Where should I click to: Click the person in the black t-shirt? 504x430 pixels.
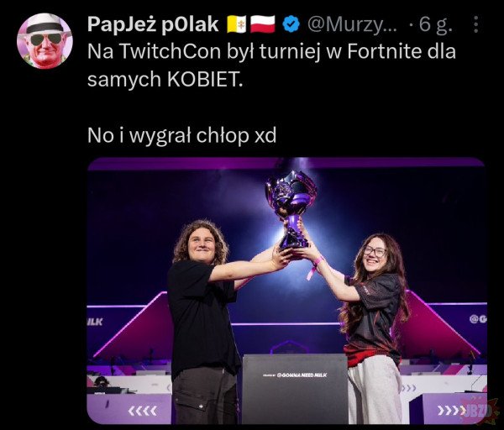click(x=206, y=322)
